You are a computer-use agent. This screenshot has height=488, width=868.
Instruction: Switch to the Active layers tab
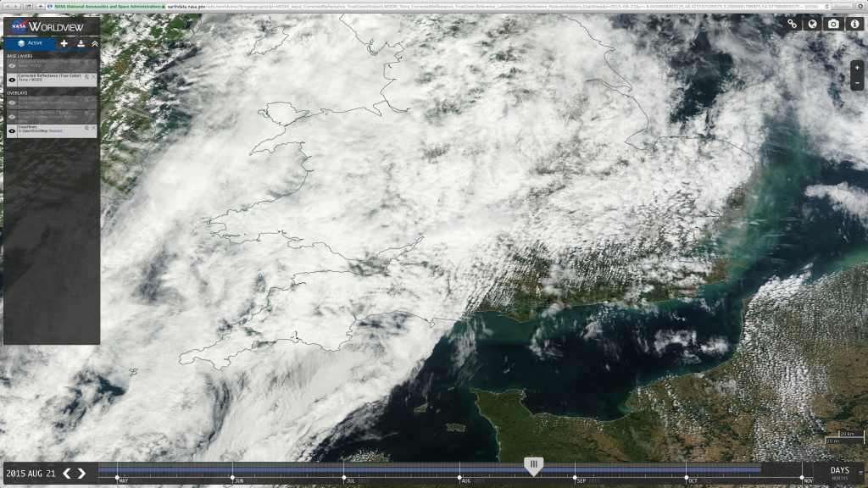(x=31, y=43)
